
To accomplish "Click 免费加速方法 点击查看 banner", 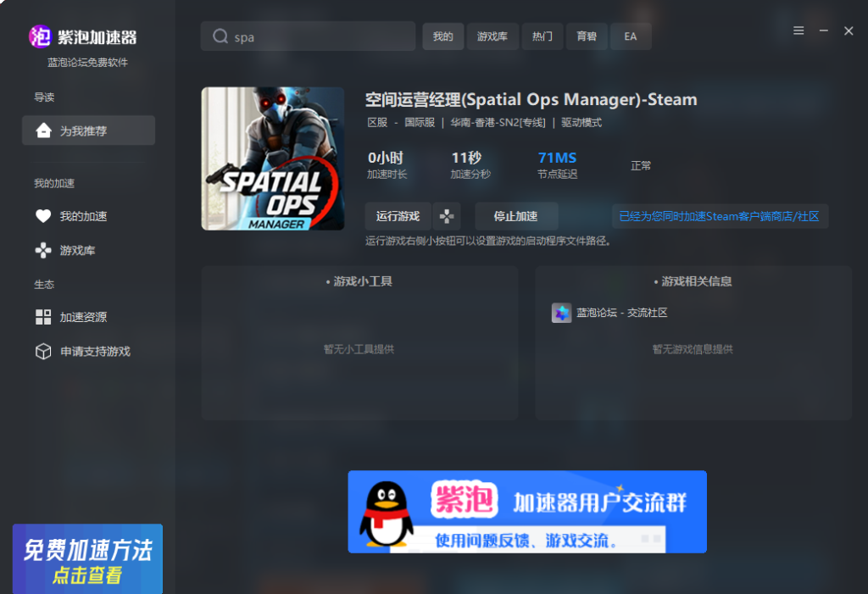I will coord(87,559).
